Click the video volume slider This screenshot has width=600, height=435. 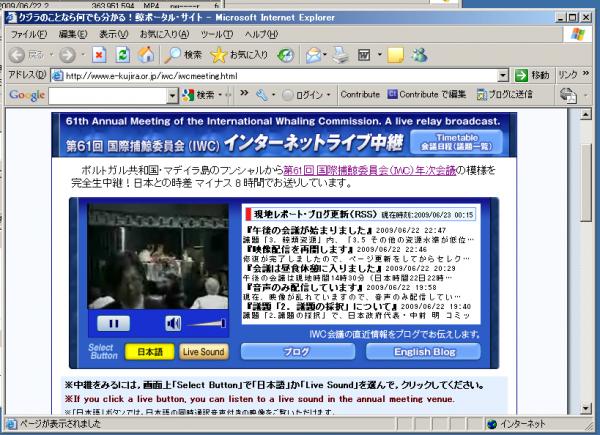tap(206, 324)
